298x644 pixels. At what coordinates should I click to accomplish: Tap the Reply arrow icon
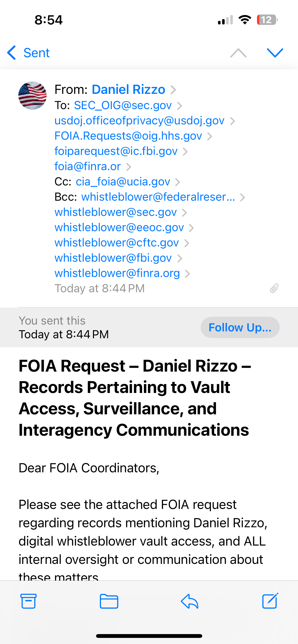189,601
